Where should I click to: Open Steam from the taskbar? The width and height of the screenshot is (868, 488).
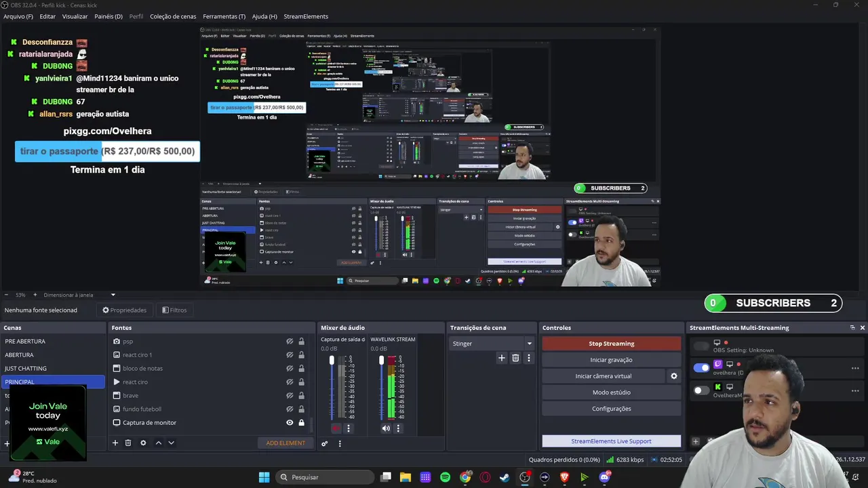pyautogui.click(x=505, y=477)
